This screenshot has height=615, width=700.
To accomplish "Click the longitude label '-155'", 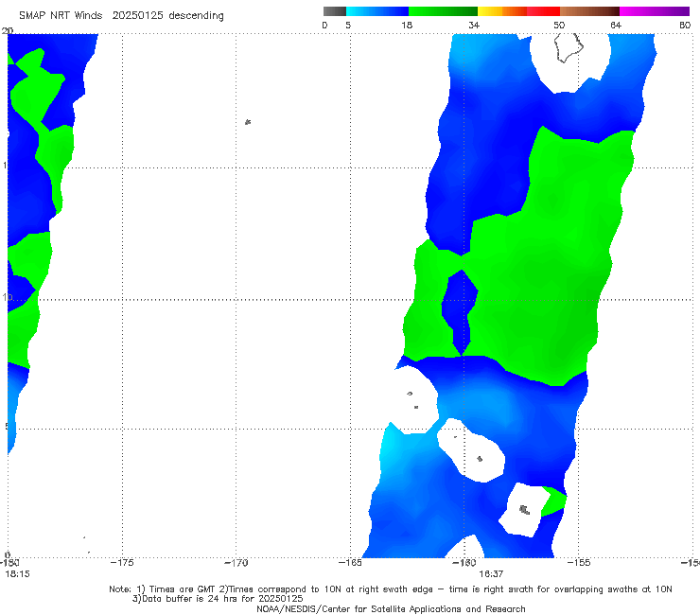I will [x=579, y=563].
